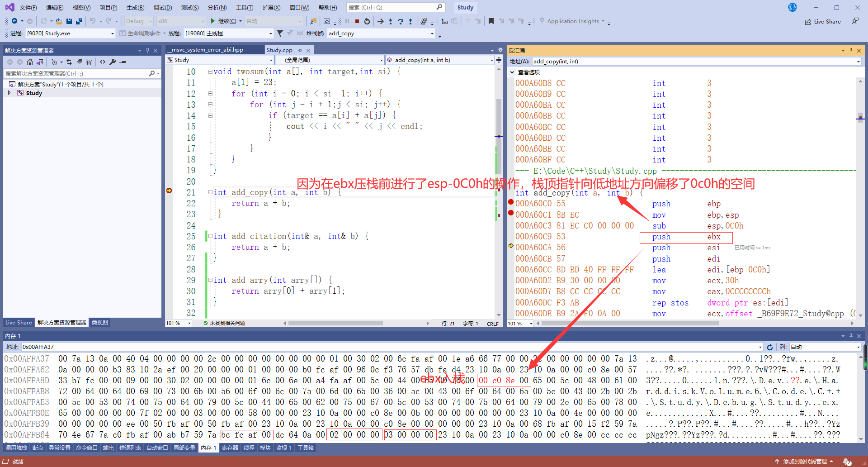This screenshot has width=868, height=467.
Task: Click the Break All pause icon
Action: point(347,21)
